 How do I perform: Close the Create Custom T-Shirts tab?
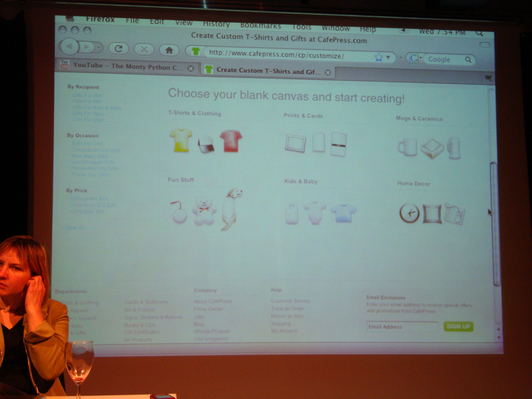[x=328, y=73]
